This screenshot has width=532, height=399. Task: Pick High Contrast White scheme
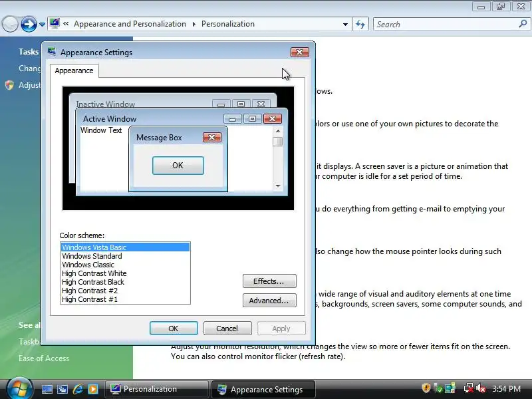(x=125, y=273)
